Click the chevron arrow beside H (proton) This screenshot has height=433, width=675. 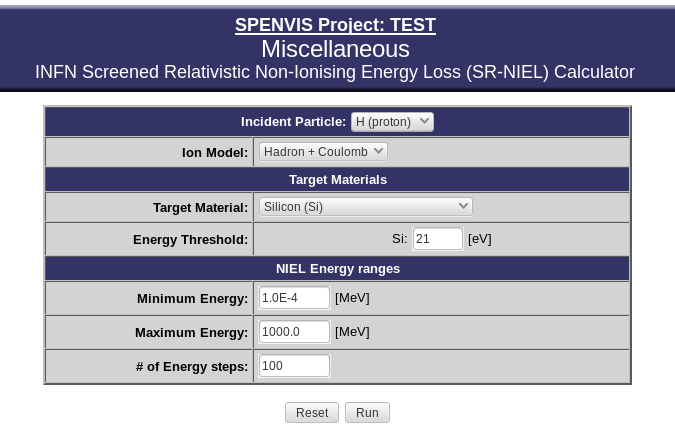pos(424,121)
